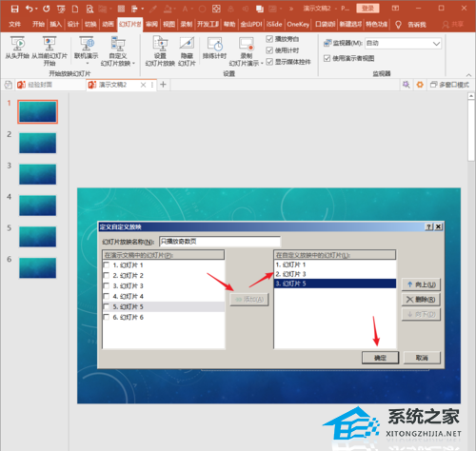Start slideshow from beginning icon

tap(17, 44)
